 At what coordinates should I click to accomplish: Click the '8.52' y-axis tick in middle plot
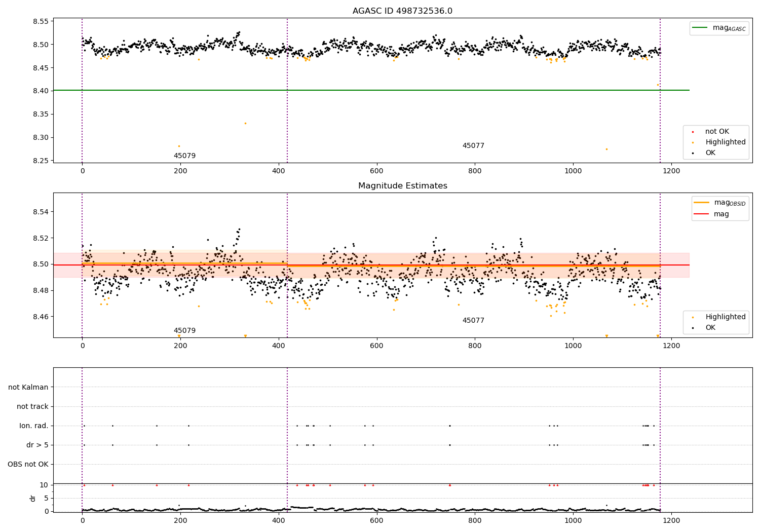41,238
